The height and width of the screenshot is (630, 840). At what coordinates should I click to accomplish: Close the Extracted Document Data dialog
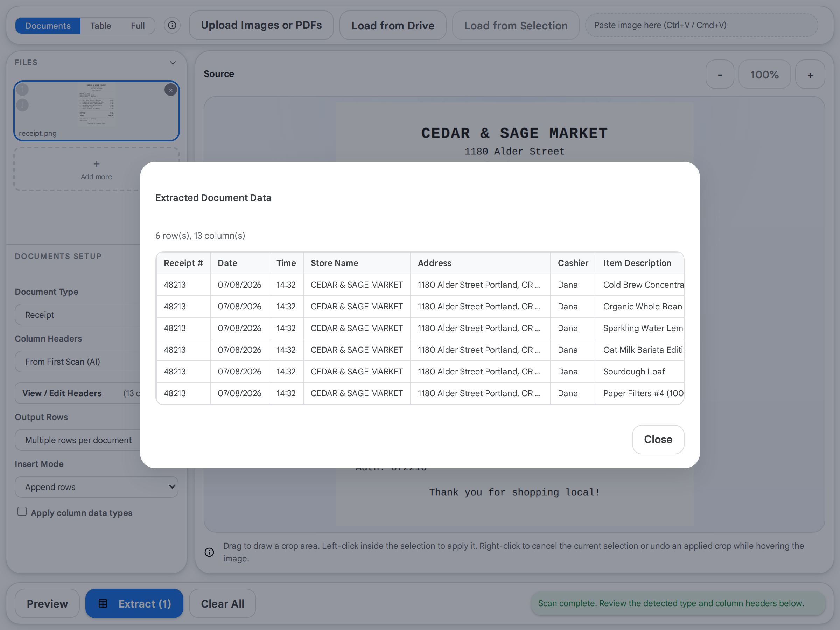click(658, 439)
